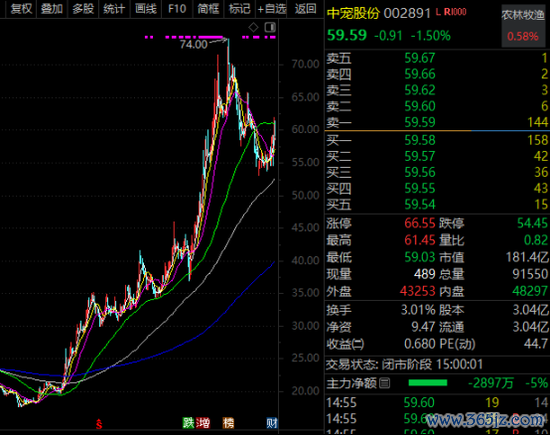Click the 跌停 price 54.45

pyautogui.click(x=532, y=223)
